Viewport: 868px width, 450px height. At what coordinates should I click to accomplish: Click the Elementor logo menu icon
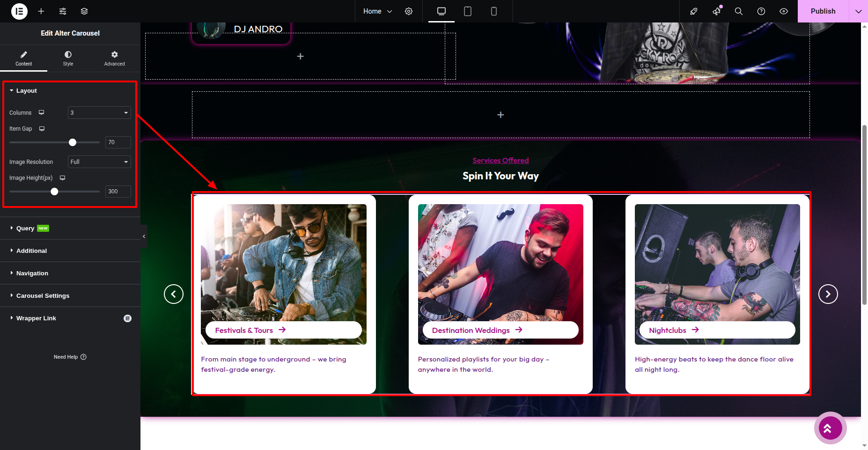tap(19, 11)
